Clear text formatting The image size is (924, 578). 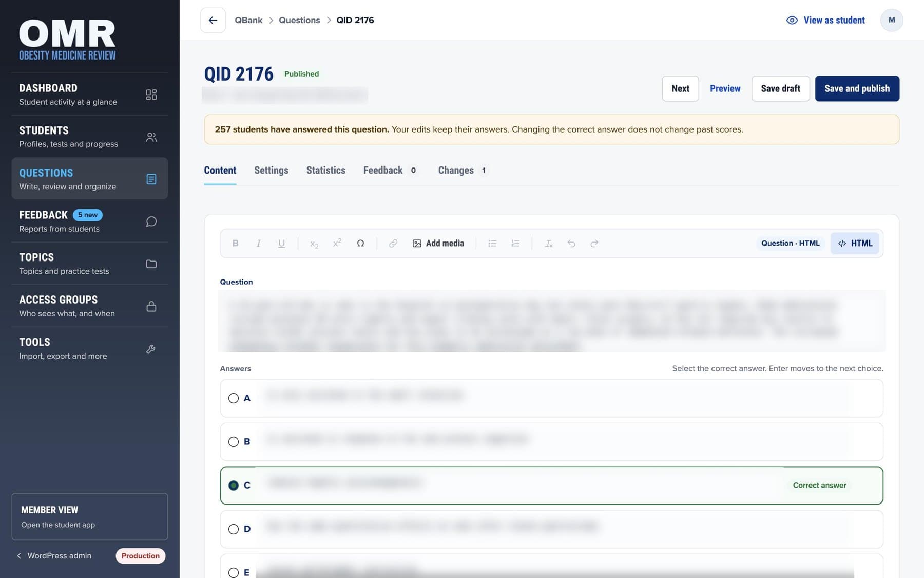pyautogui.click(x=548, y=243)
